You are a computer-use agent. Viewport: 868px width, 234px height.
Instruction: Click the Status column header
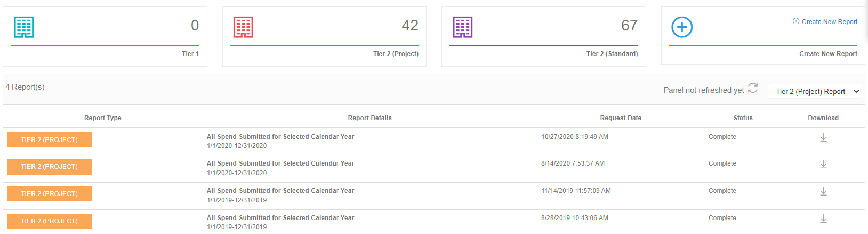pyautogui.click(x=743, y=118)
